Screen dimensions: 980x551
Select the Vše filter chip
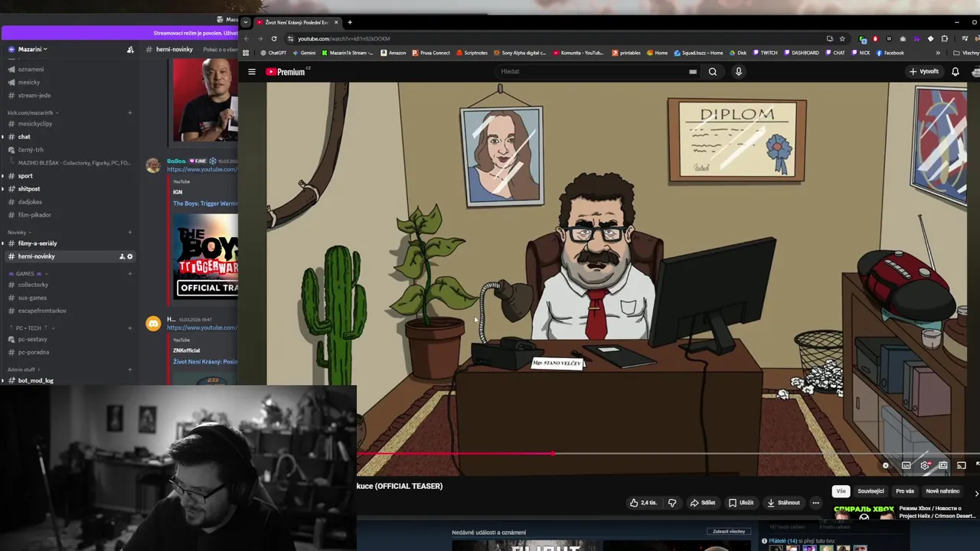(841, 491)
